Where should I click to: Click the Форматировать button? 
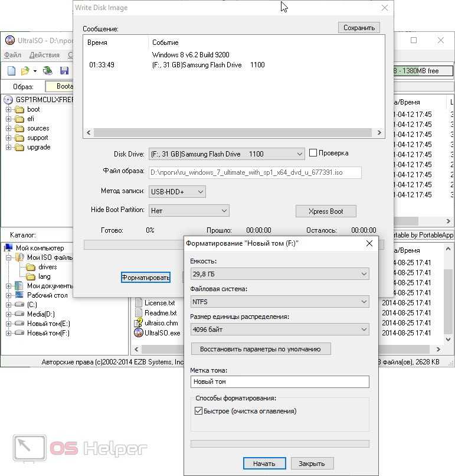click(x=146, y=277)
